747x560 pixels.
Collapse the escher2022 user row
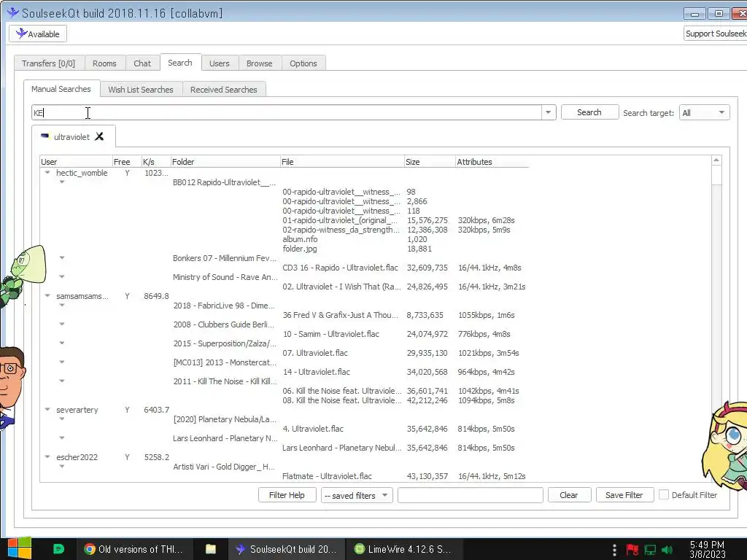tap(47, 456)
